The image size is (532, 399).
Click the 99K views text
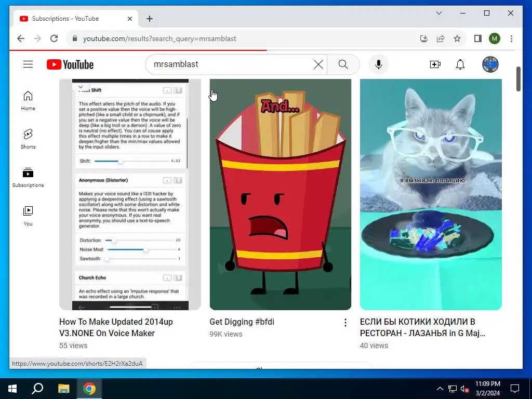coord(226,334)
